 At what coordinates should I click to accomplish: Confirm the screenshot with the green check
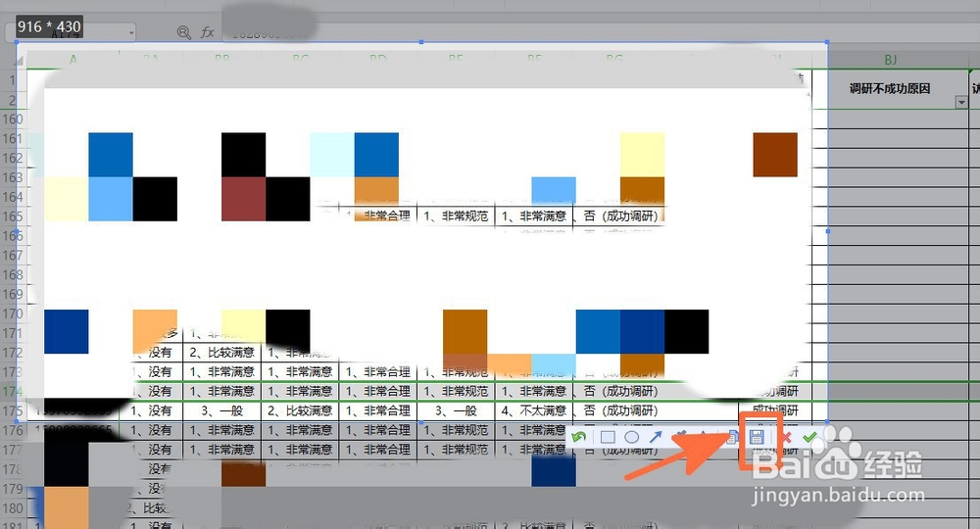(x=810, y=437)
